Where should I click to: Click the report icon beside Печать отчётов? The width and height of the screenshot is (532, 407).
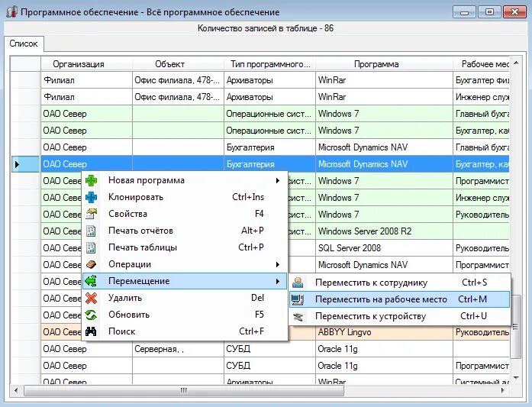coord(91,231)
